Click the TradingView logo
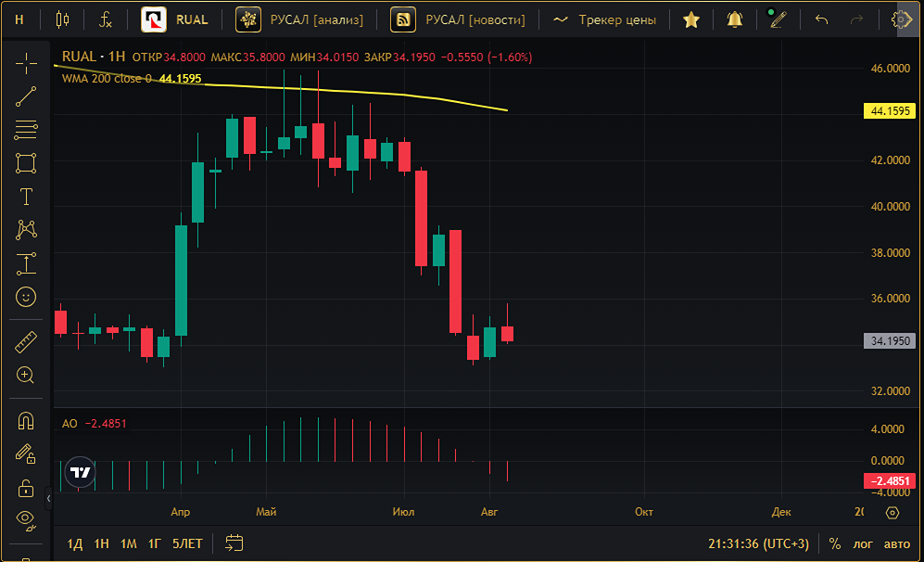Image resolution: width=924 pixels, height=562 pixels. [x=80, y=472]
